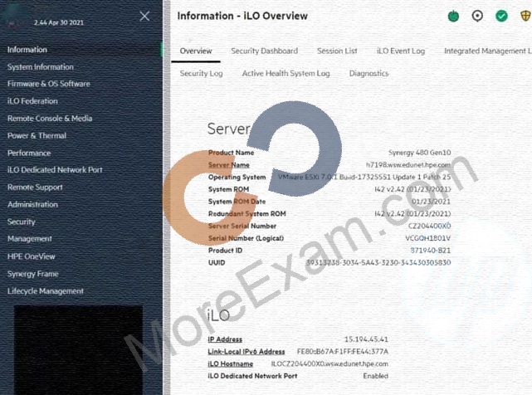The width and height of the screenshot is (532, 395).
Task: Switch to the Session List tab
Action: tap(337, 51)
